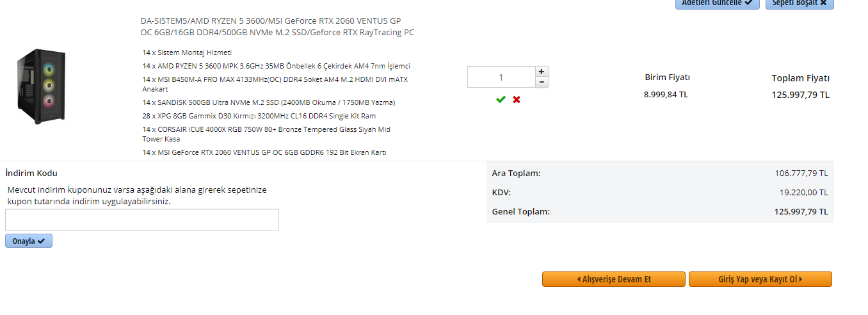Click Alışverişe Devam Et button
Screen dimensions: 868x315
click(x=614, y=279)
